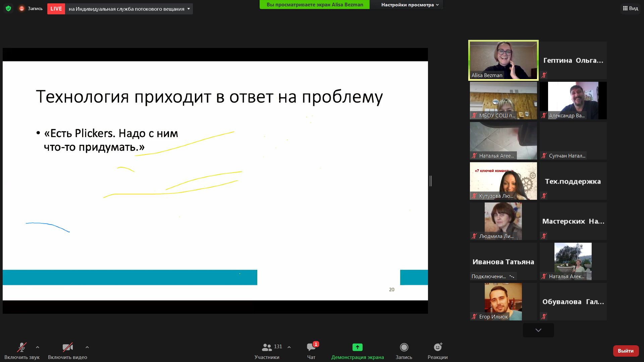
Task: Click the red recording indicator icon
Action: pos(22,9)
